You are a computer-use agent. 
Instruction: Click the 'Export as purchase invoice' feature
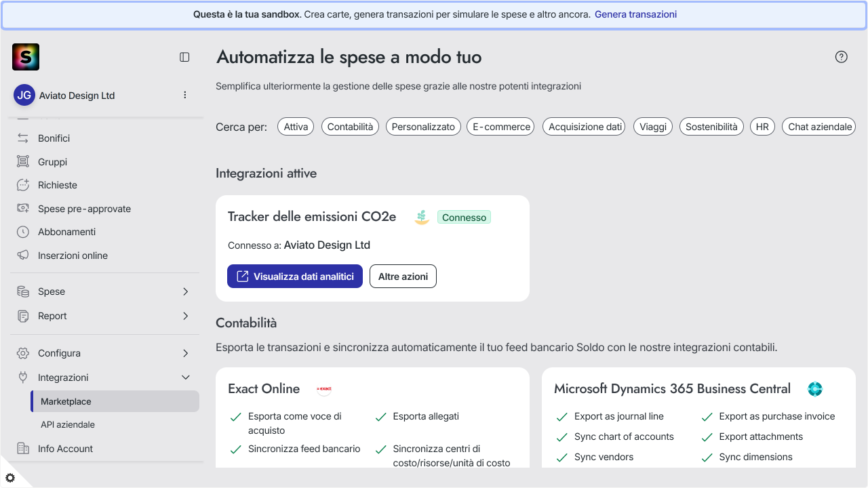[x=777, y=416]
